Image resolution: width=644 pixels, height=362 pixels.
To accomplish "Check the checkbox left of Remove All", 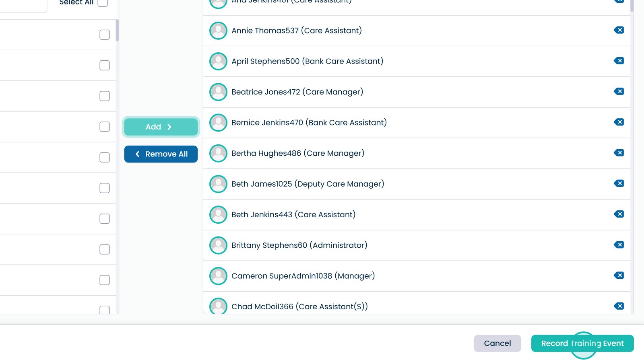I will [x=105, y=157].
